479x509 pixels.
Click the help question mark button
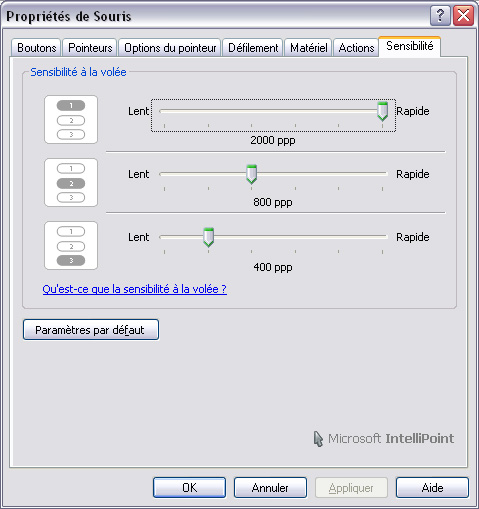[x=440, y=15]
